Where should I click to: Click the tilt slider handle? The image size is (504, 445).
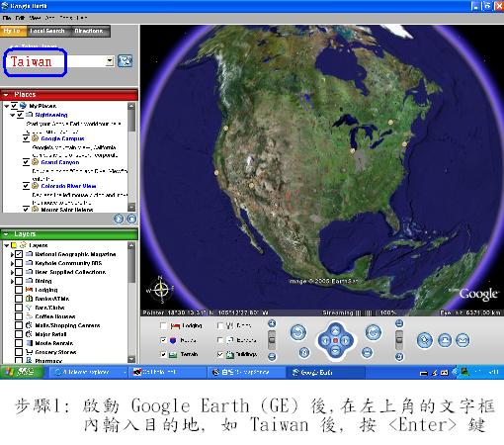[399, 339]
